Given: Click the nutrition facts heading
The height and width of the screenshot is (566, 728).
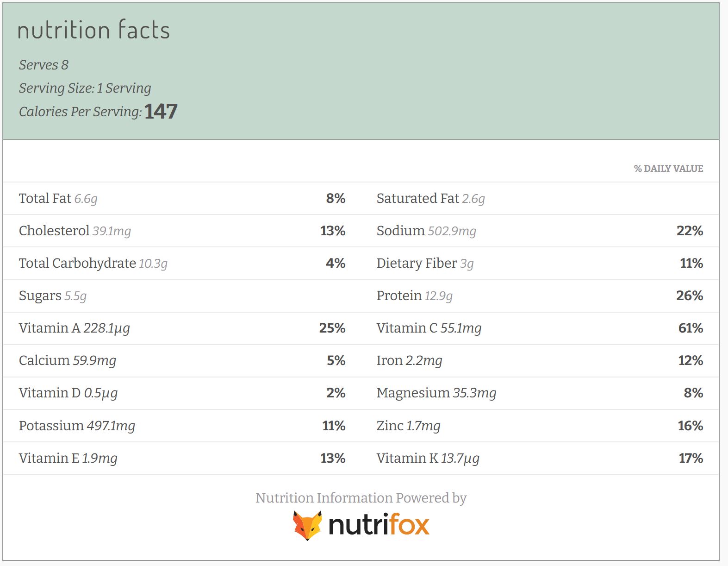Looking at the screenshot, I should (93, 31).
